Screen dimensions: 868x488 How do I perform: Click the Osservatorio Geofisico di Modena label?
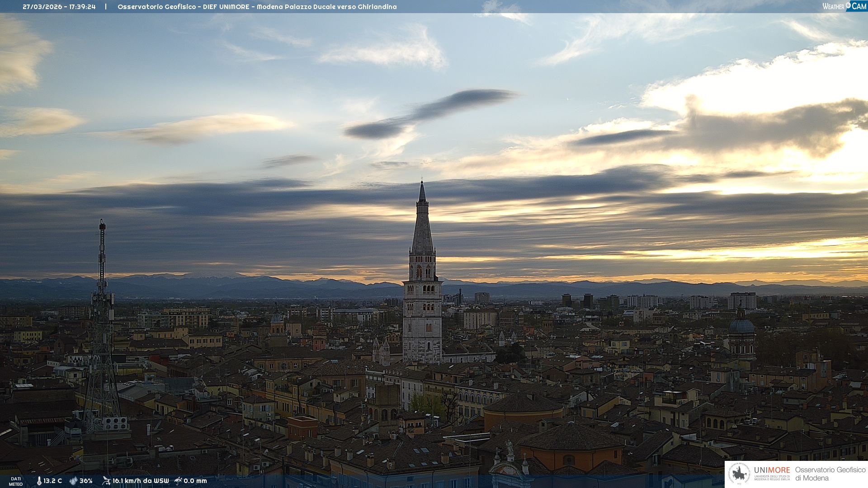point(830,474)
